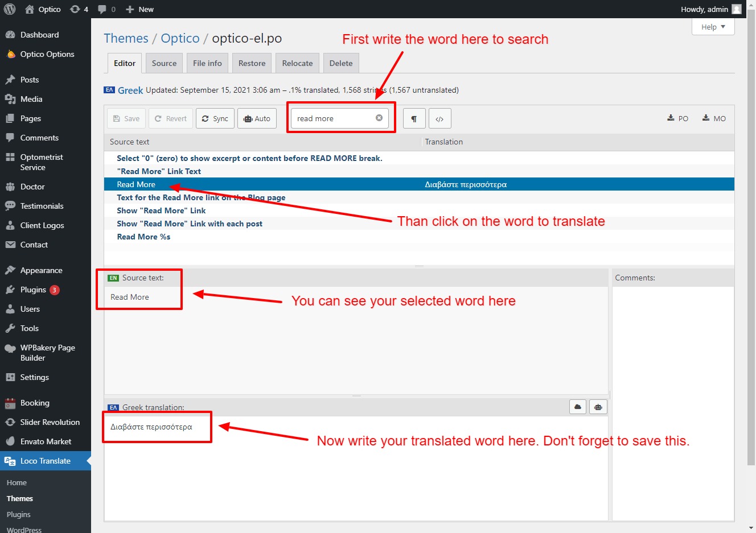Open Loco Translate menu
Viewport: 756px width, 533px height.
[x=46, y=461]
